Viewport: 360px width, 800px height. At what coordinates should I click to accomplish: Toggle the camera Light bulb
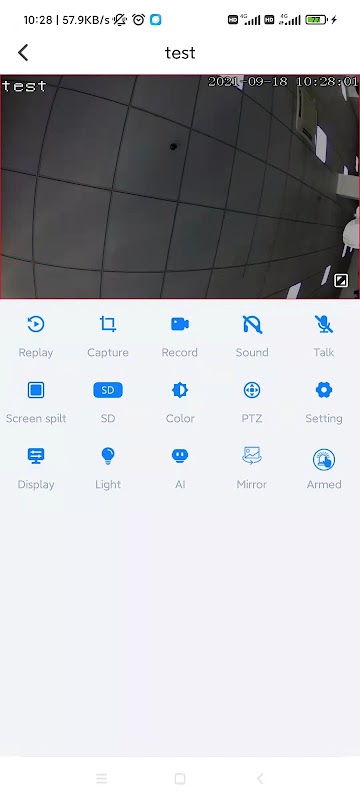coord(108,456)
